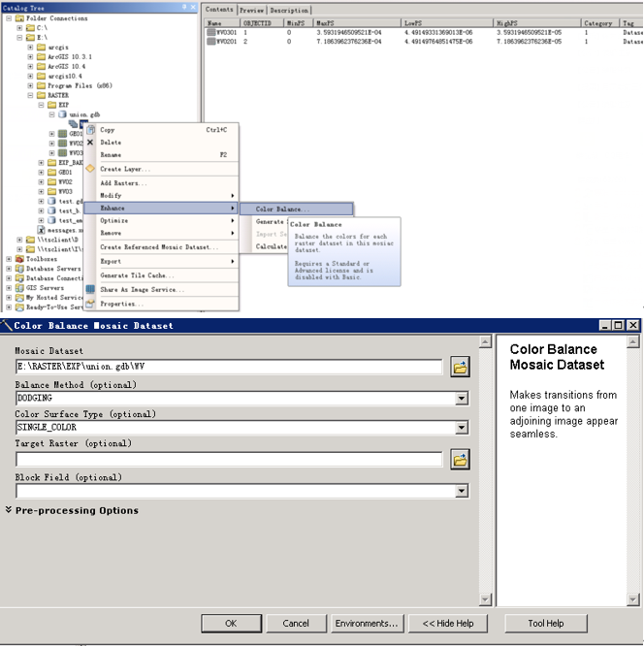
Task: Click parameter pane scroll down arrow
Action: [485, 599]
